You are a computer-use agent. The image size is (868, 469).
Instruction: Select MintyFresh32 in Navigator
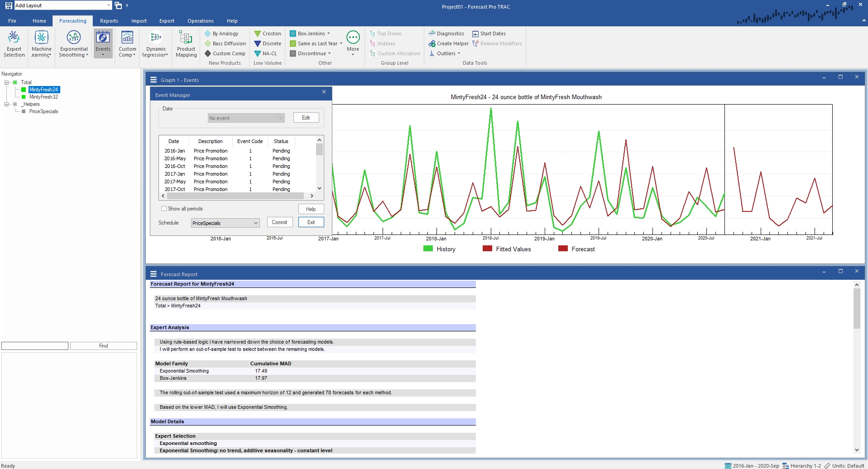click(43, 97)
